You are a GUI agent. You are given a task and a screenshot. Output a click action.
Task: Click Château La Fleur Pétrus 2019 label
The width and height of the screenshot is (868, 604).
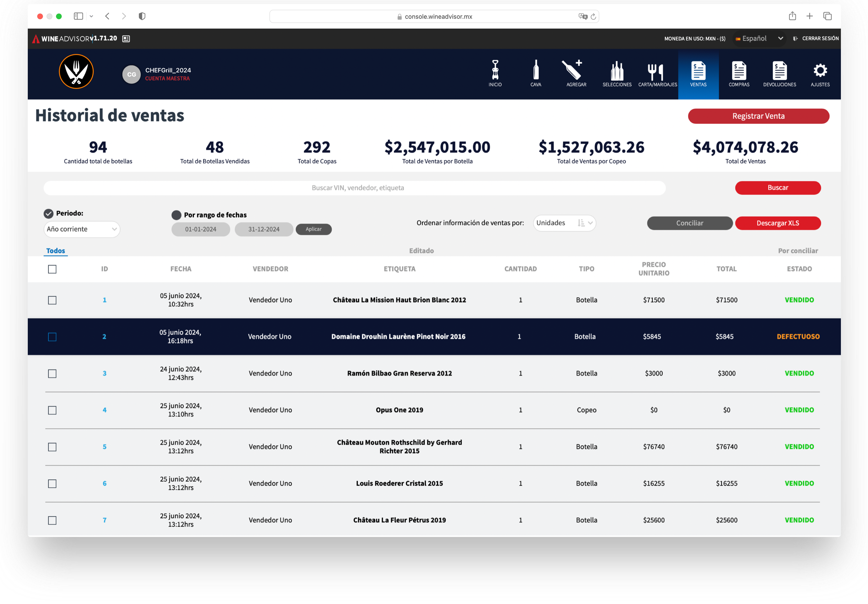(399, 520)
